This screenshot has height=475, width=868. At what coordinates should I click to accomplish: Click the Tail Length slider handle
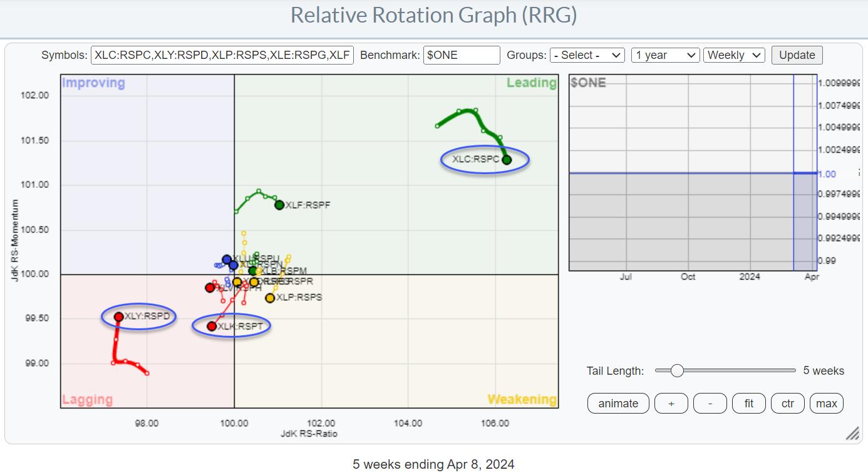click(x=677, y=371)
